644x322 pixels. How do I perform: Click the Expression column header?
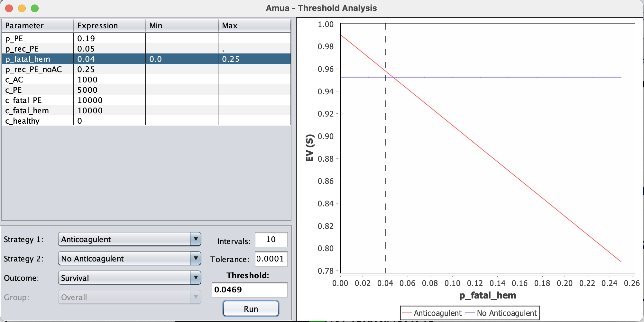[109, 26]
